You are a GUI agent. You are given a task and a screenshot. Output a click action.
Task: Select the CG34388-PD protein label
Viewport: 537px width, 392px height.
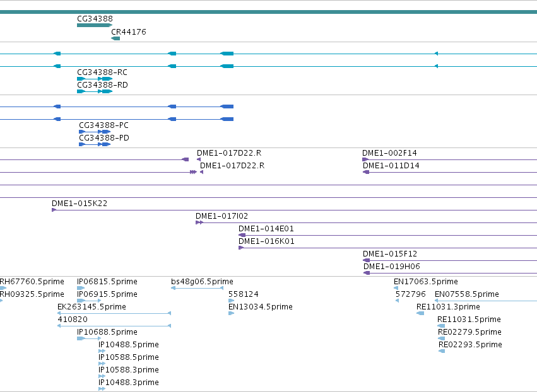click(104, 138)
